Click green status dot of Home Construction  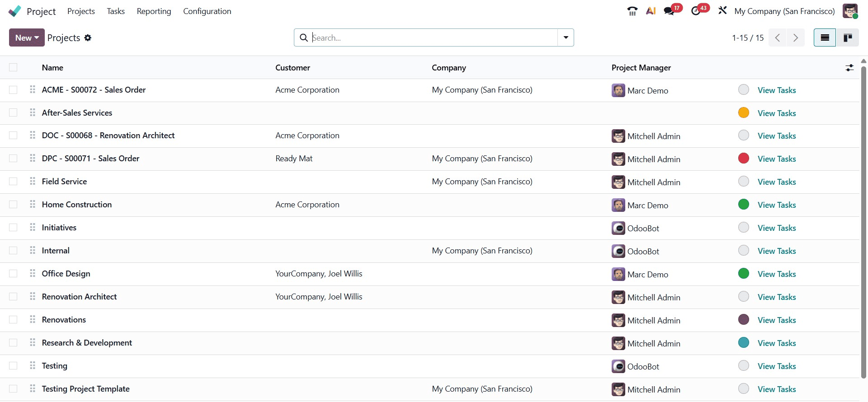pos(744,204)
